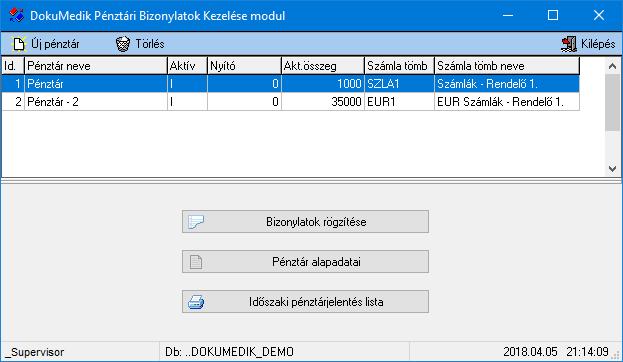This screenshot has width=623, height=362.
Task: Click Db: ..DOKUMEDIK_DEMO in status bar
Action: (x=229, y=352)
